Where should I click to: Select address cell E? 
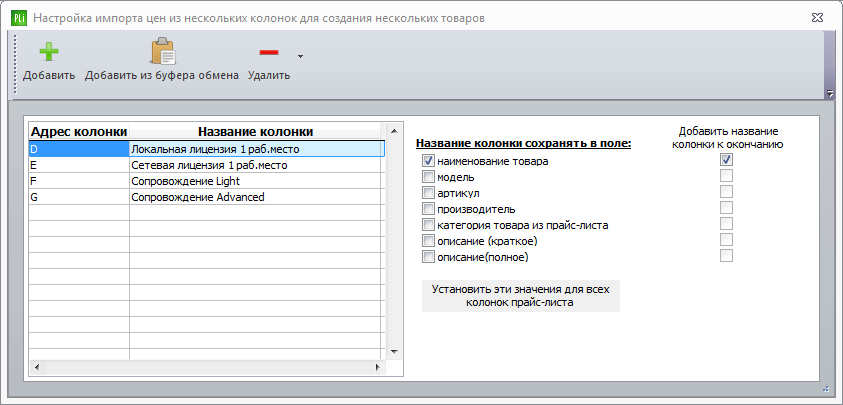tap(79, 165)
